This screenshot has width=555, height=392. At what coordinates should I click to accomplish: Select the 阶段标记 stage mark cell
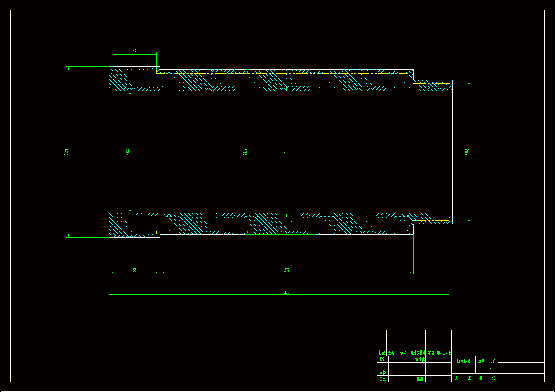463,361
